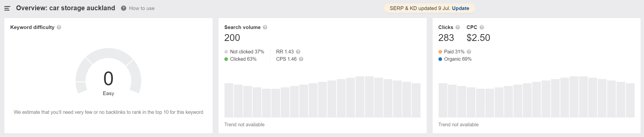Click the first bar in Clicks chart

pyautogui.click(x=443, y=100)
